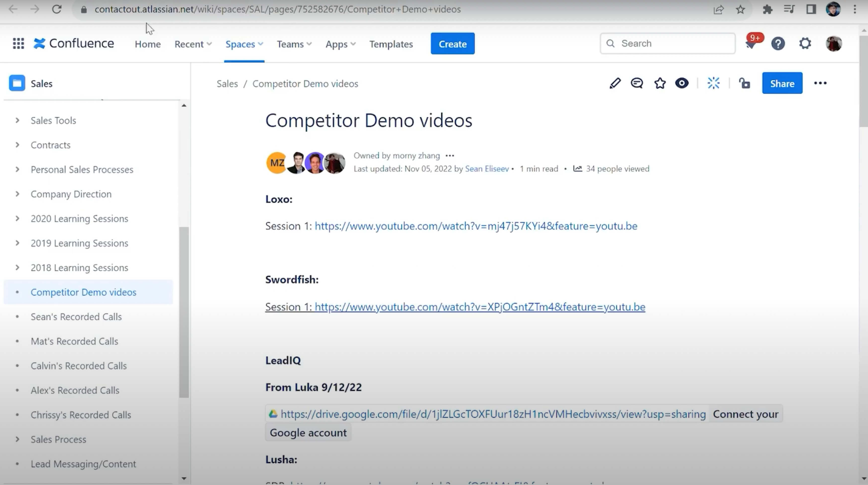This screenshot has width=868, height=485.
Task: Open page restrictions lock icon
Action: click(744, 83)
